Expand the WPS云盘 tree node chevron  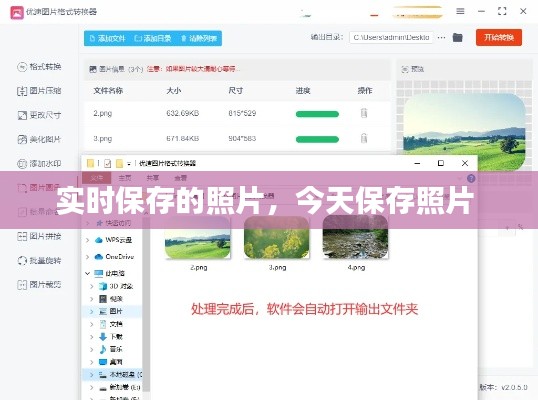87,240
